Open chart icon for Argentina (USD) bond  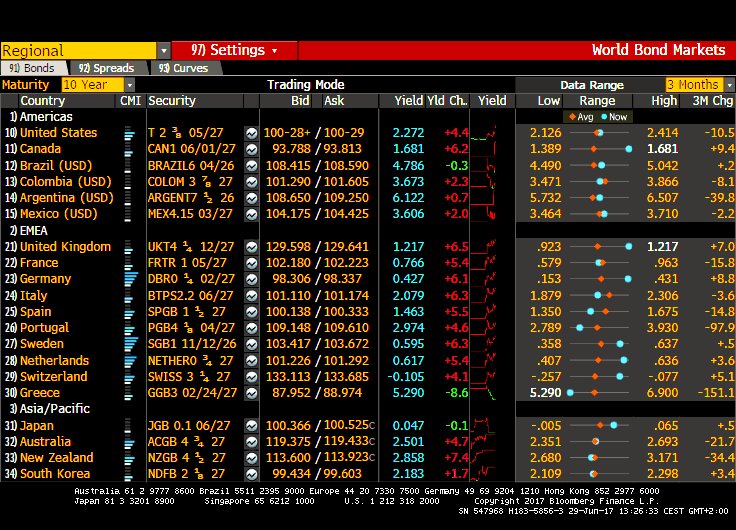click(252, 198)
